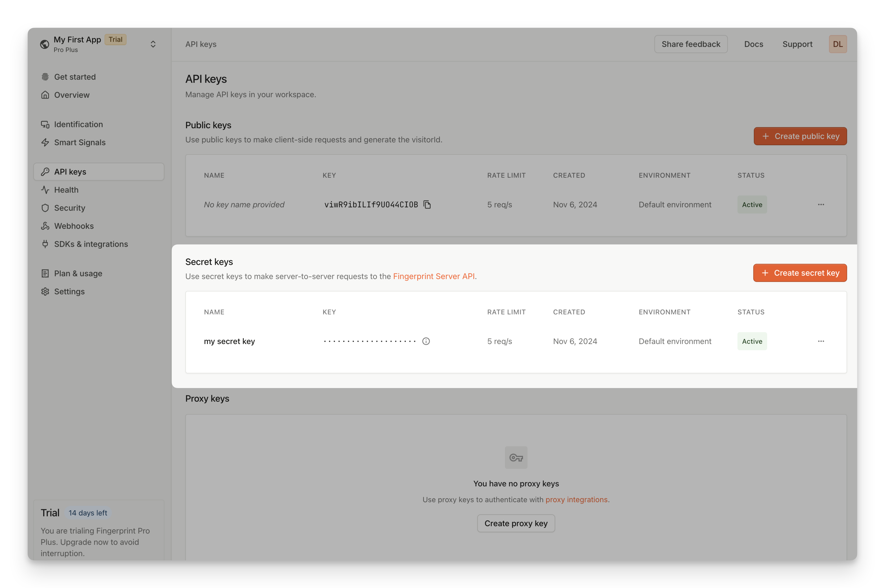The width and height of the screenshot is (885, 588).
Task: Open Smart Signals lightning icon
Action: [x=45, y=143]
